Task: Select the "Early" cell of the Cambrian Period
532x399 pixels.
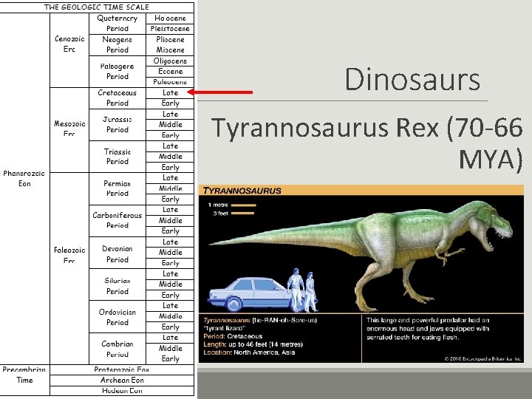Action: point(170,359)
